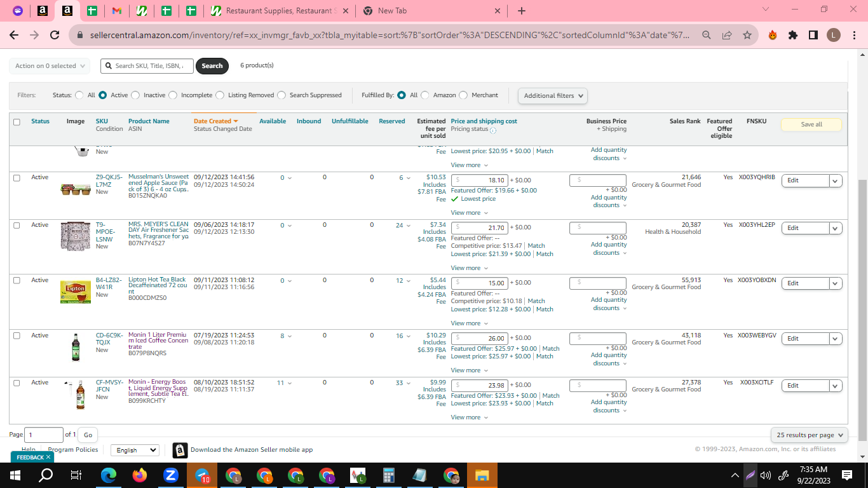Image resolution: width=868 pixels, height=488 pixels.
Task: Switch to the Gmail browser tab
Action: pos(116,11)
